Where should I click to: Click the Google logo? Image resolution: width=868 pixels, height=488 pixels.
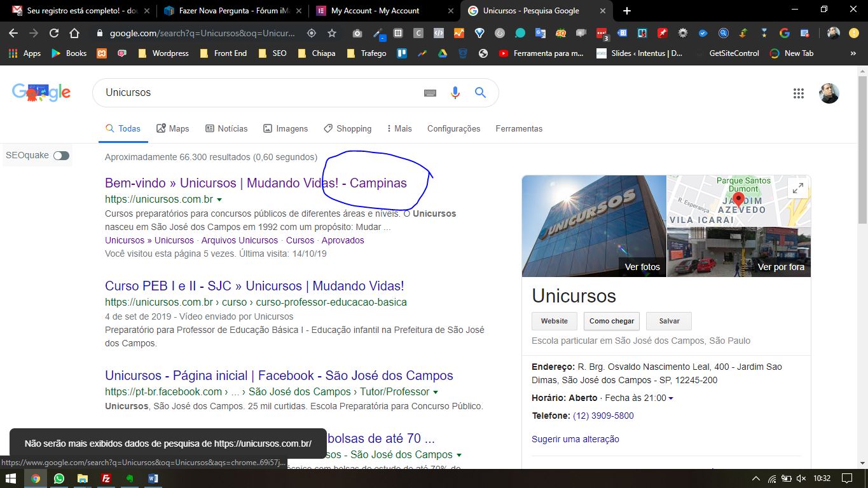click(41, 93)
